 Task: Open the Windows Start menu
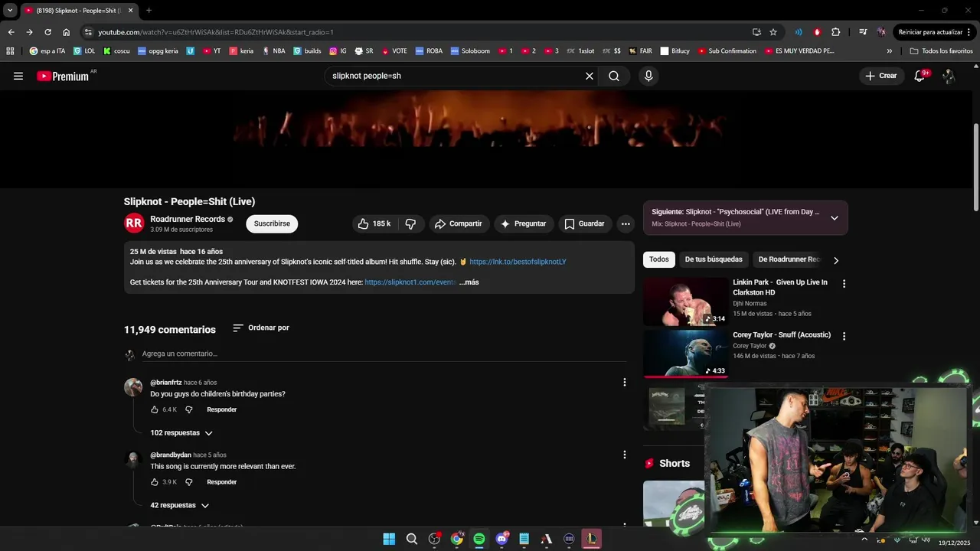[x=389, y=539]
